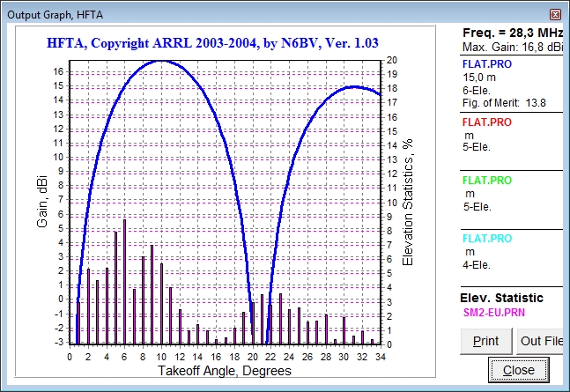The height and width of the screenshot is (392, 570).
Task: Click the Elev. Statistic heading
Action: [501, 298]
